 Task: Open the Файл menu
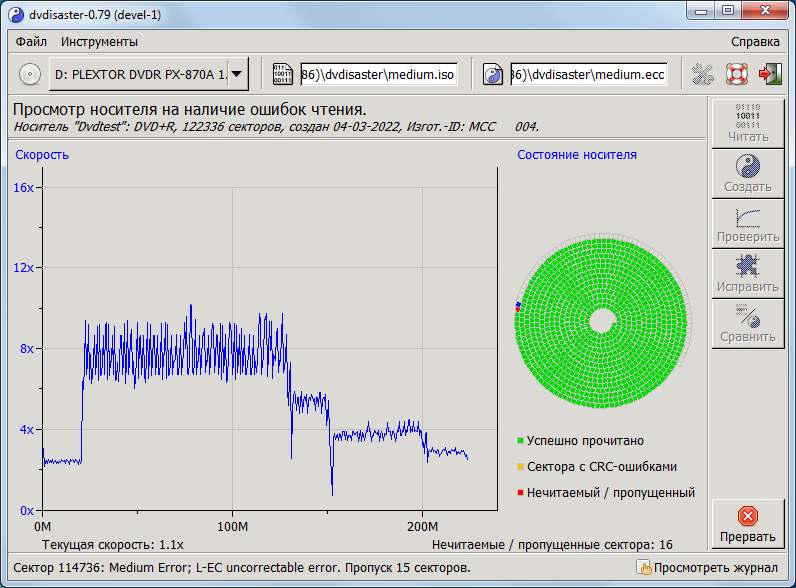(31, 42)
